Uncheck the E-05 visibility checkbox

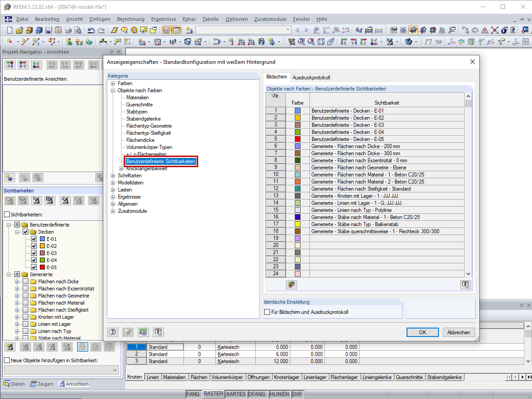point(34,267)
